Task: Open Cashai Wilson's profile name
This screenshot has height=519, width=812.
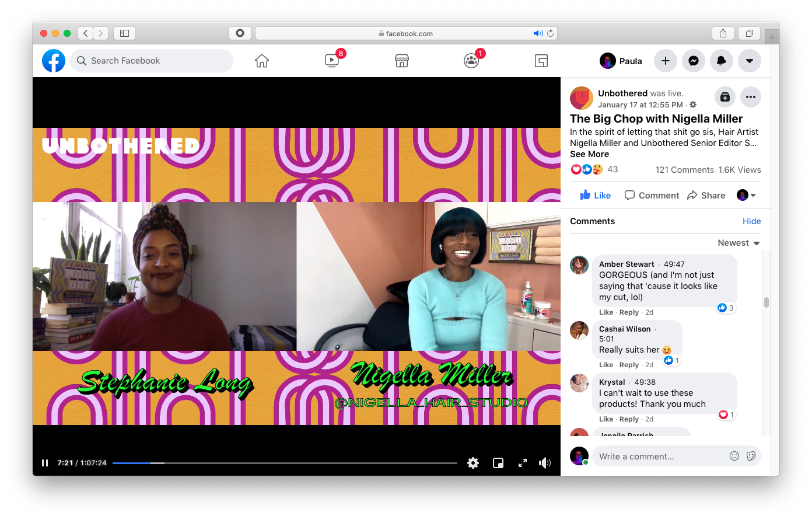Action: 625,329
